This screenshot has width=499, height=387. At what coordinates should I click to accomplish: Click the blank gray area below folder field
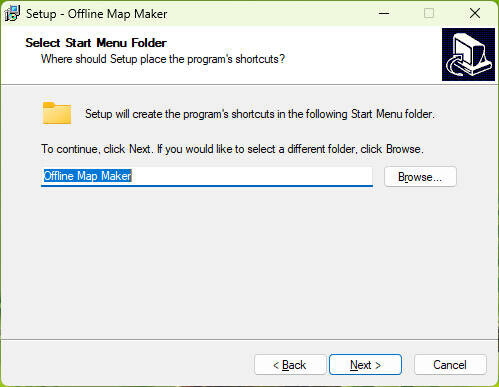tap(249, 263)
